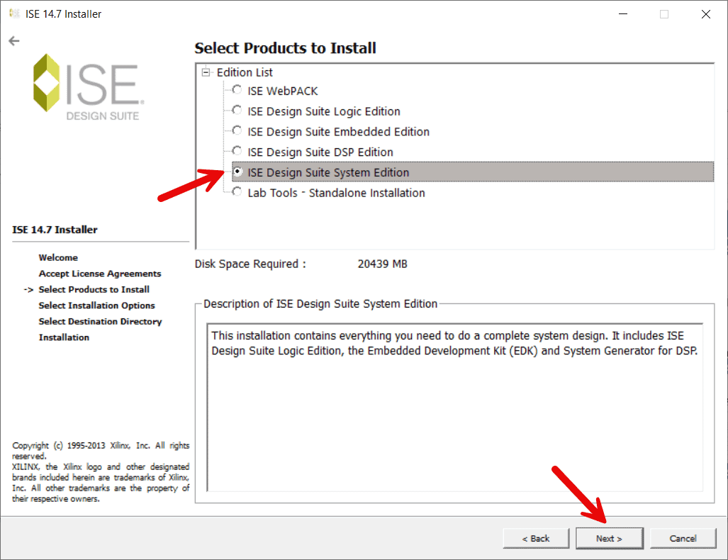This screenshot has height=560, width=728.
Task: Click the Next button
Action: (609, 538)
